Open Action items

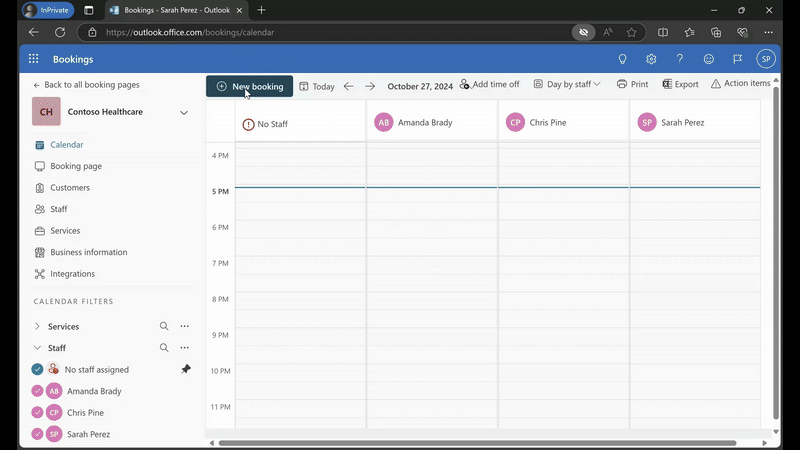[740, 83]
